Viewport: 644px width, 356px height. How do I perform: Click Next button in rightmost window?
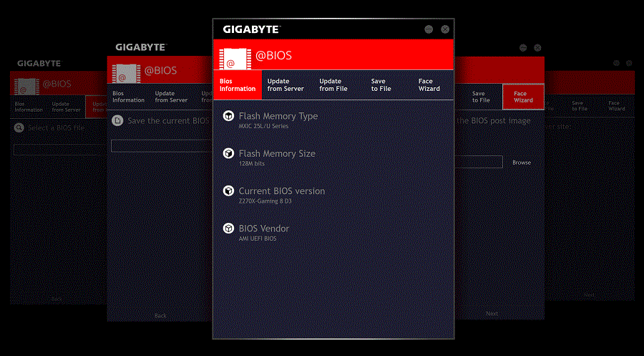point(589,294)
